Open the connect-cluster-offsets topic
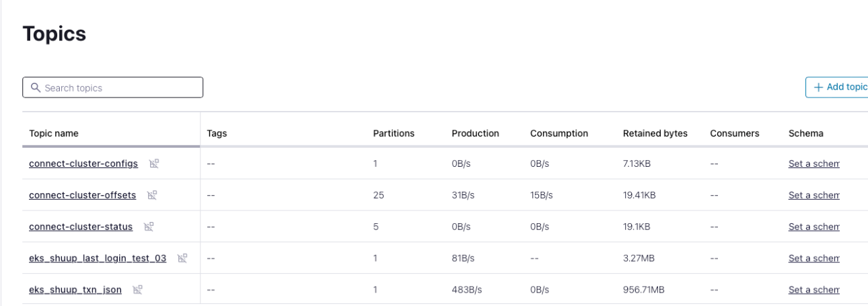Screen dimensions: 868x306 click(82, 195)
